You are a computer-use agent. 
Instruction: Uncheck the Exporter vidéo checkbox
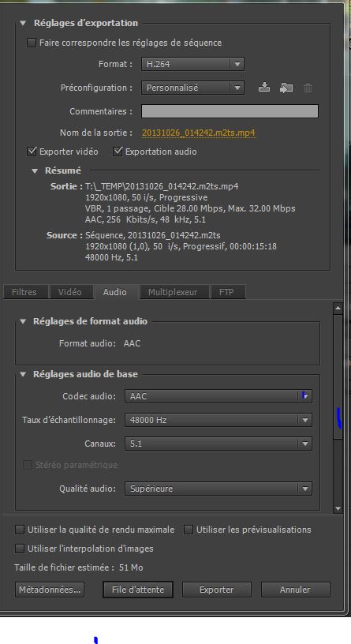pos(32,152)
